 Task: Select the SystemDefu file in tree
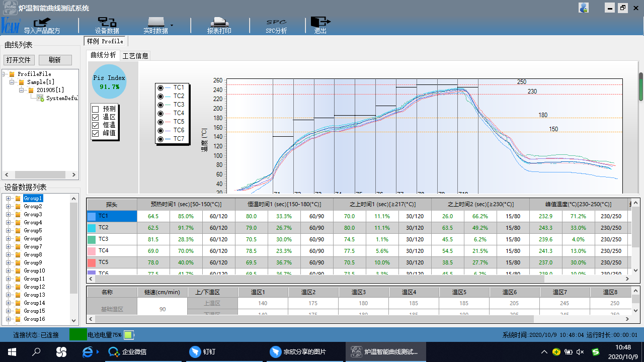coord(62,98)
